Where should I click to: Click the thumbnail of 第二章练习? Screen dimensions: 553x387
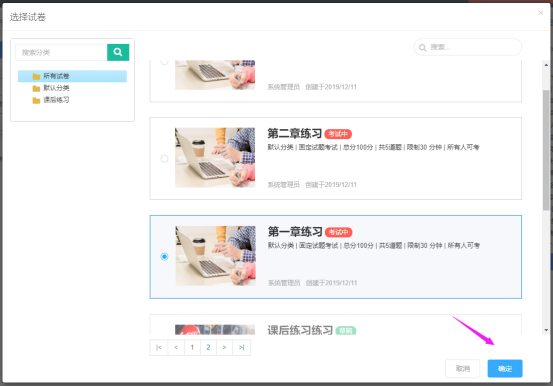click(215, 158)
